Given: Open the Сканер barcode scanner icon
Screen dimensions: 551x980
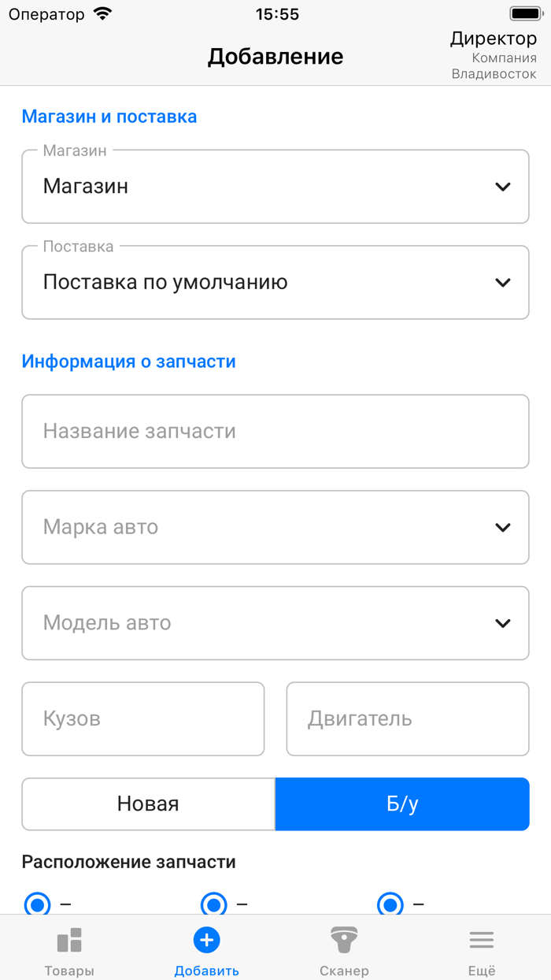Looking at the screenshot, I should click(x=344, y=939).
